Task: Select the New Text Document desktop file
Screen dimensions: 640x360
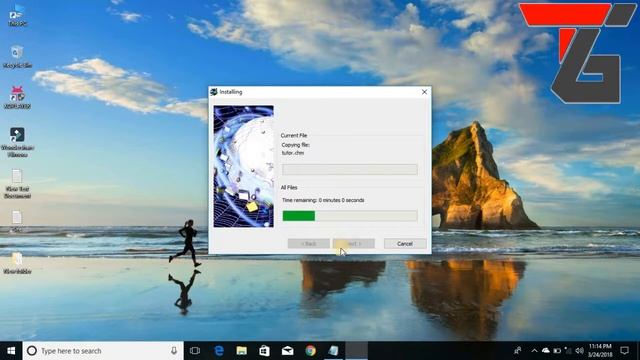Action: [x=17, y=183]
